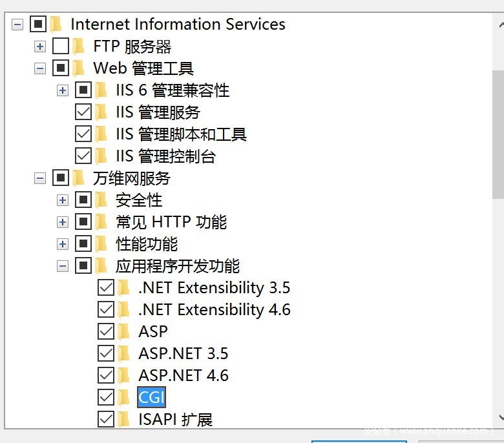
Task: Click the ASP folder icon
Action: [x=124, y=332]
